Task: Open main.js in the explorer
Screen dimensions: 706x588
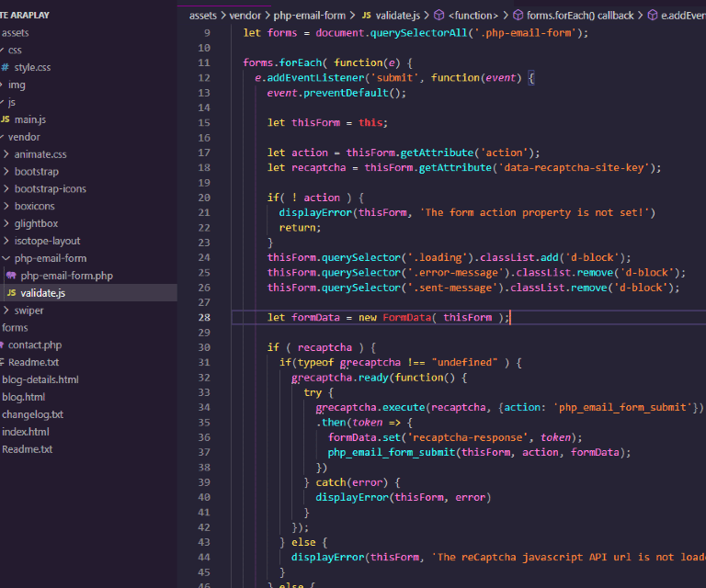Action: tap(30, 119)
